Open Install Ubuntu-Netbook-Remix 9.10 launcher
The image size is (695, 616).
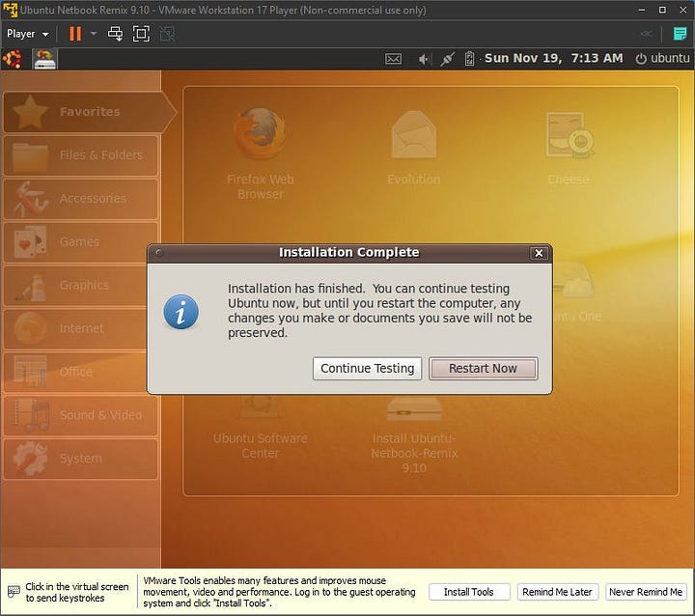click(414, 434)
